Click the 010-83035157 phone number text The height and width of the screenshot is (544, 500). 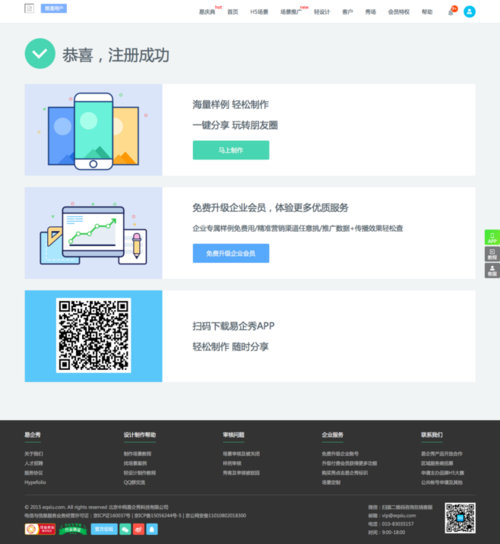tap(398, 524)
